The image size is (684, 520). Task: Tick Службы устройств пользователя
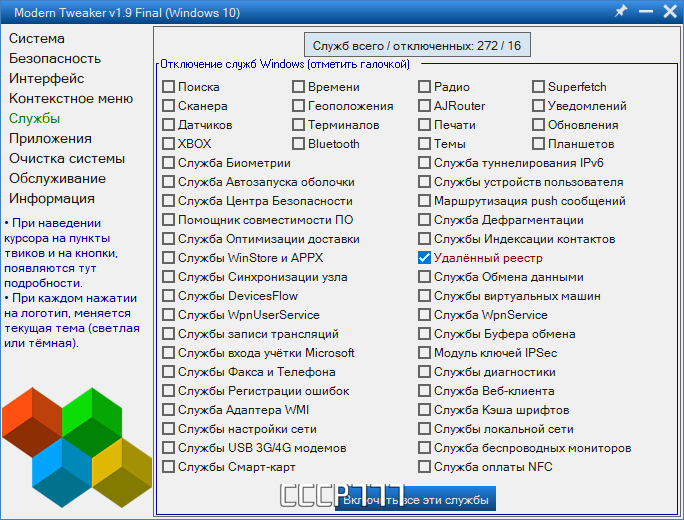point(424,181)
